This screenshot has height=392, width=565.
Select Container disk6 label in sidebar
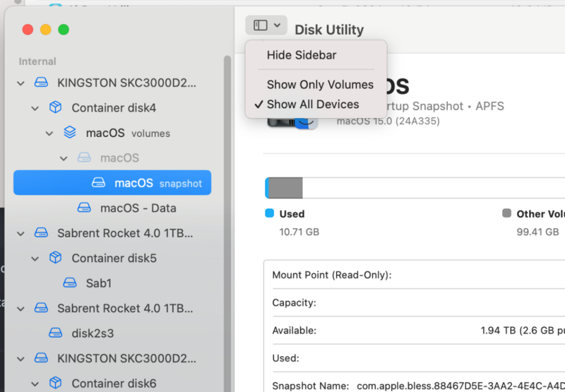[x=114, y=384]
